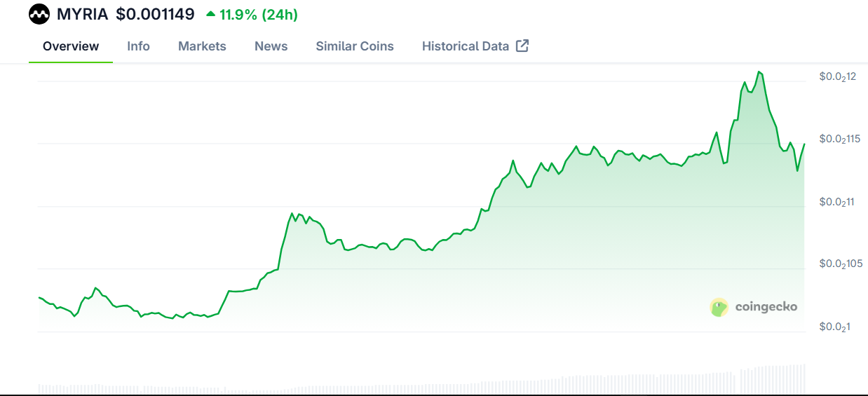
Task: Click the MYRIA coin logo icon
Action: (x=39, y=13)
